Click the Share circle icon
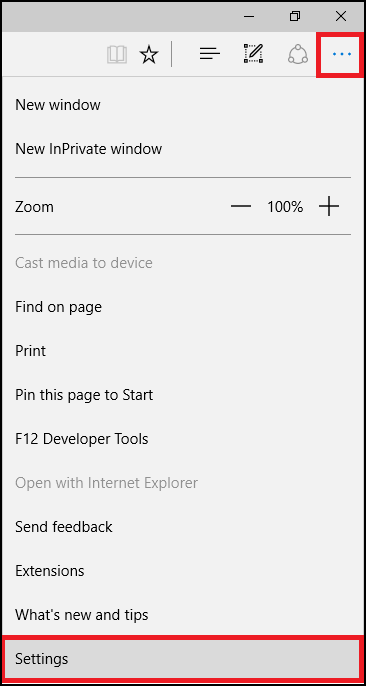The width and height of the screenshot is (366, 686). tap(298, 55)
